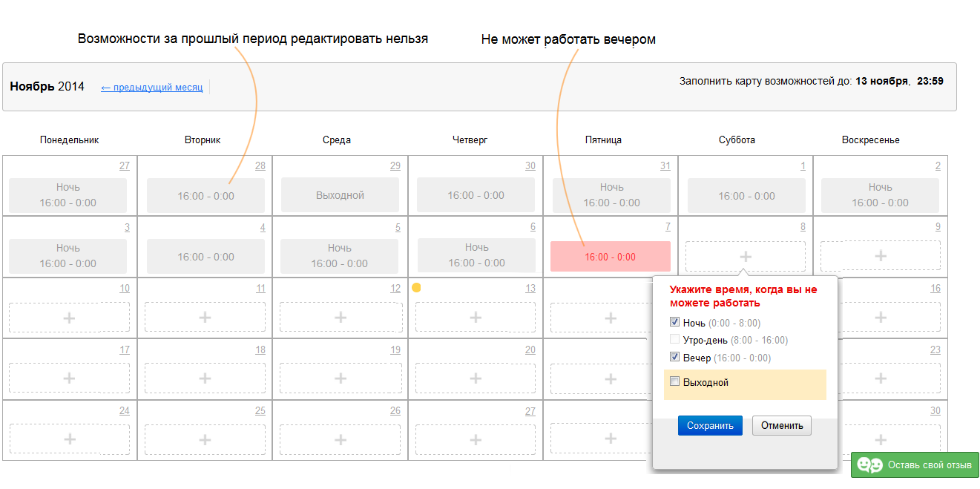980x489 pixels.
Task: Uncheck the Вечер (16:00 - 0:00) checkbox
Action: coord(674,357)
